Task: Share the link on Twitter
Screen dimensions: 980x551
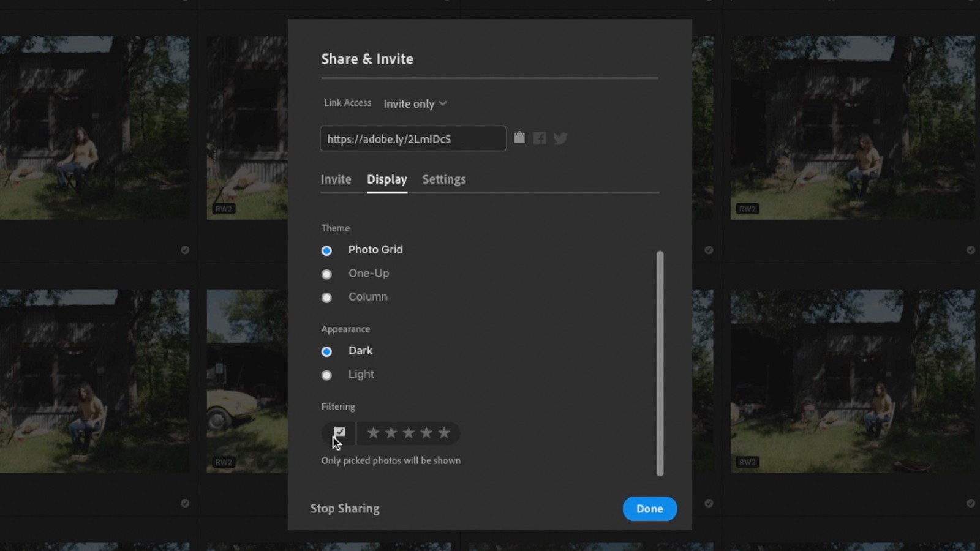Action: 560,138
